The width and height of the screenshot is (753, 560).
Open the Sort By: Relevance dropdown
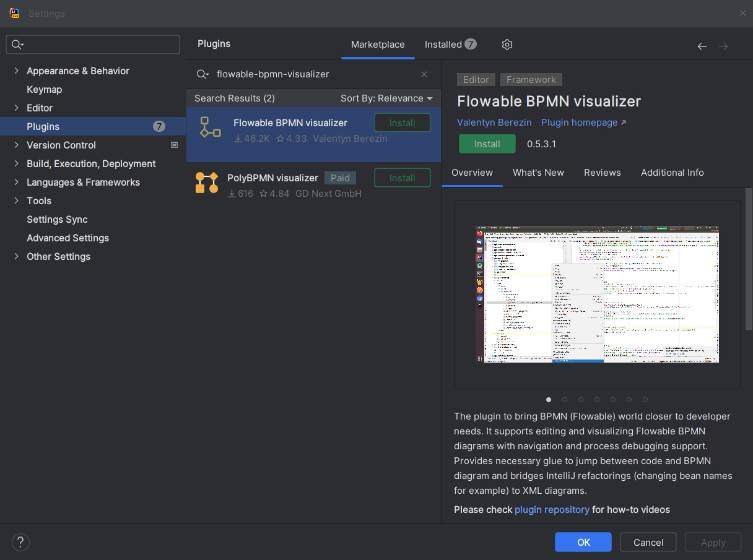coord(386,98)
